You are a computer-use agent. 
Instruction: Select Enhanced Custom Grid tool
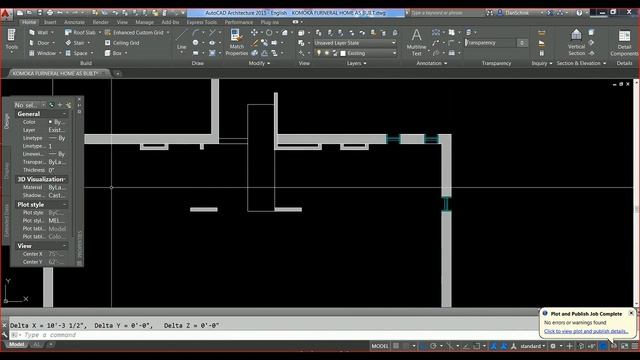click(134, 32)
